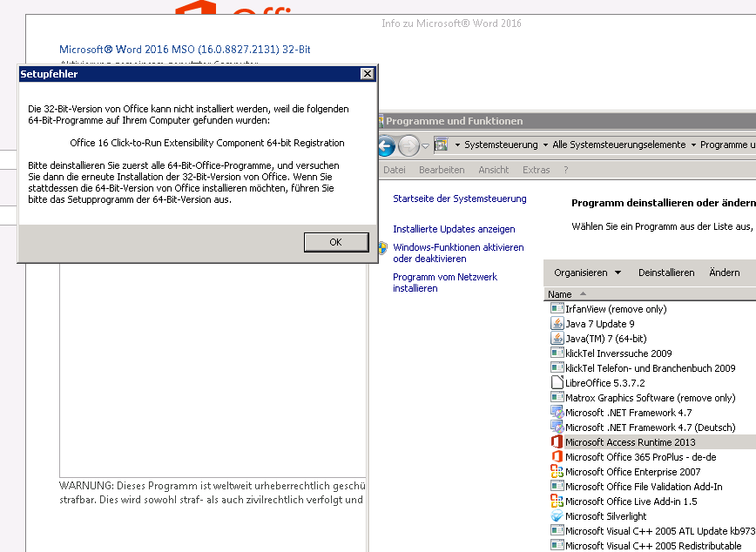756x552 pixels.
Task: Sort the list by the Name column
Action: point(560,293)
